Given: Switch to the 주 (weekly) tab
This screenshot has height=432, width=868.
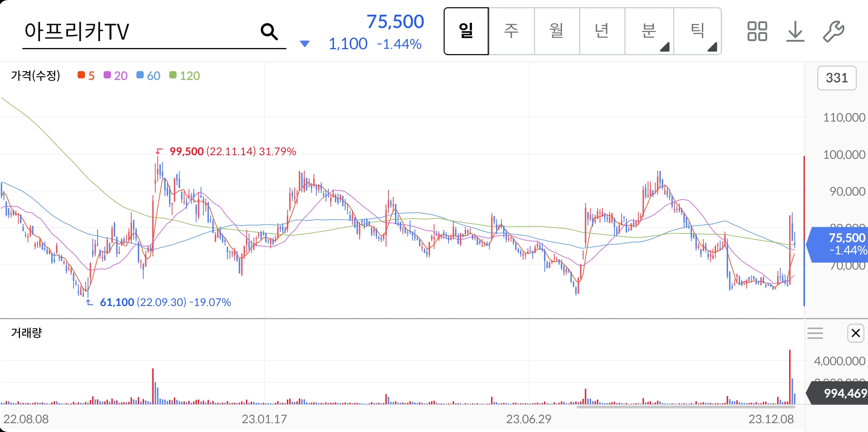Looking at the screenshot, I should pos(511,31).
